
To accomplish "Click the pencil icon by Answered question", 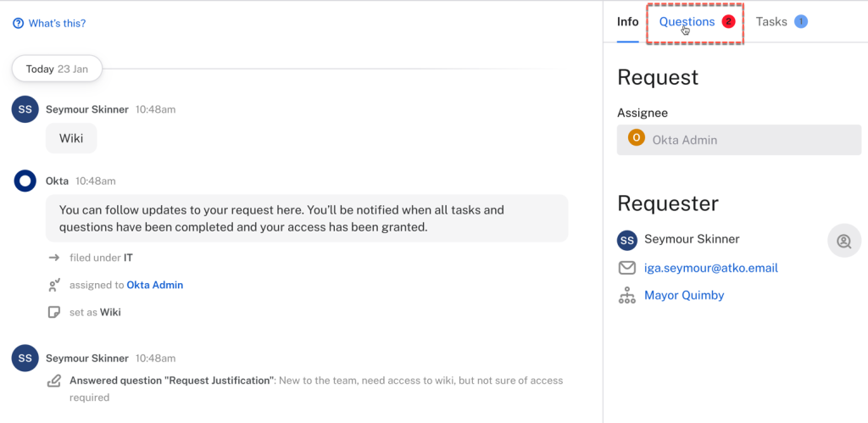I will coord(54,381).
